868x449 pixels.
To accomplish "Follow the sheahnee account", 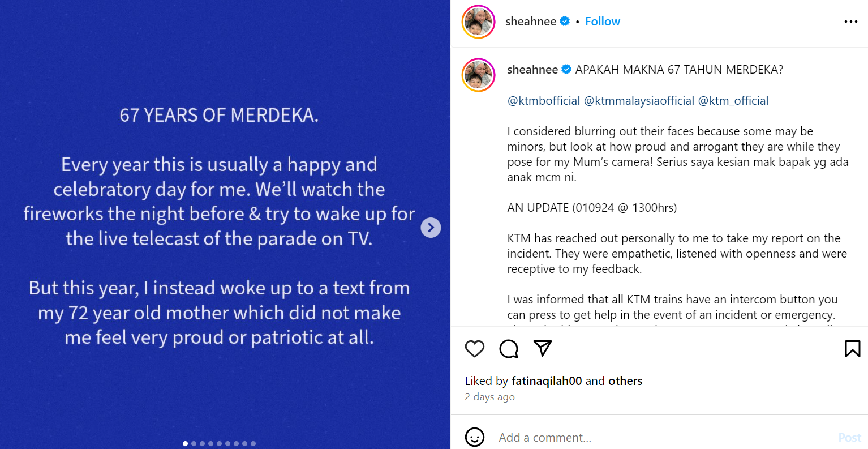I will tap(602, 22).
